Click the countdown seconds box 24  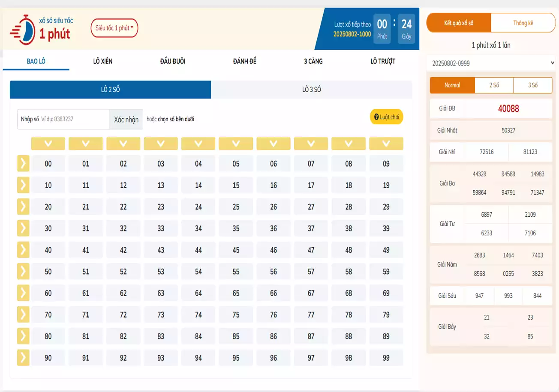pos(406,28)
